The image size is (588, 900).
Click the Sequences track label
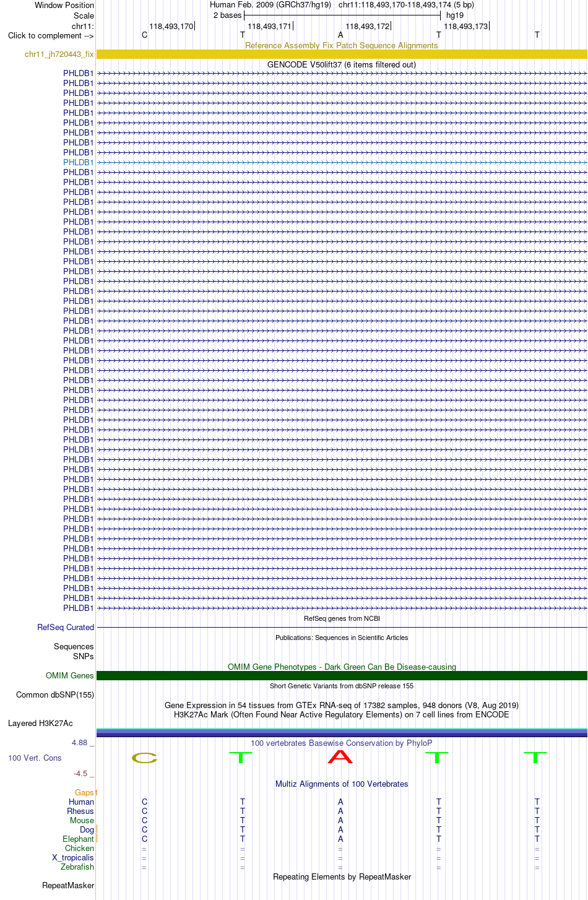(x=74, y=646)
